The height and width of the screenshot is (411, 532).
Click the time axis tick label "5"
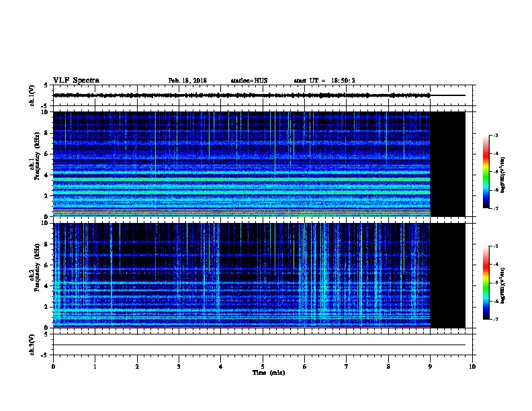263,367
